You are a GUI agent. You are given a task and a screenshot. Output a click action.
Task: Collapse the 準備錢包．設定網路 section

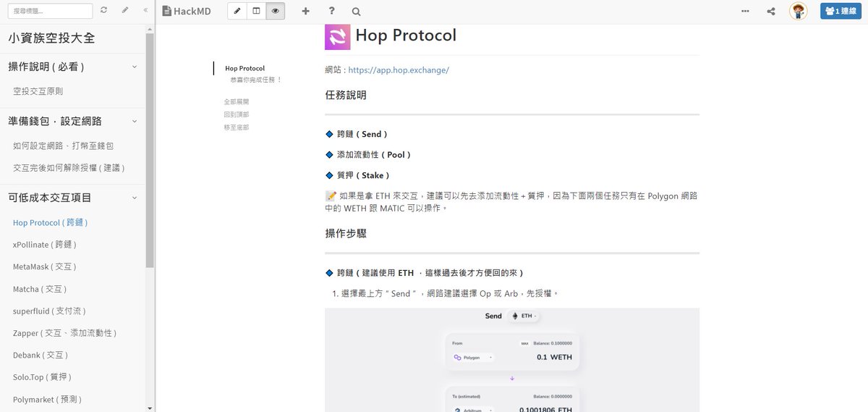point(135,121)
